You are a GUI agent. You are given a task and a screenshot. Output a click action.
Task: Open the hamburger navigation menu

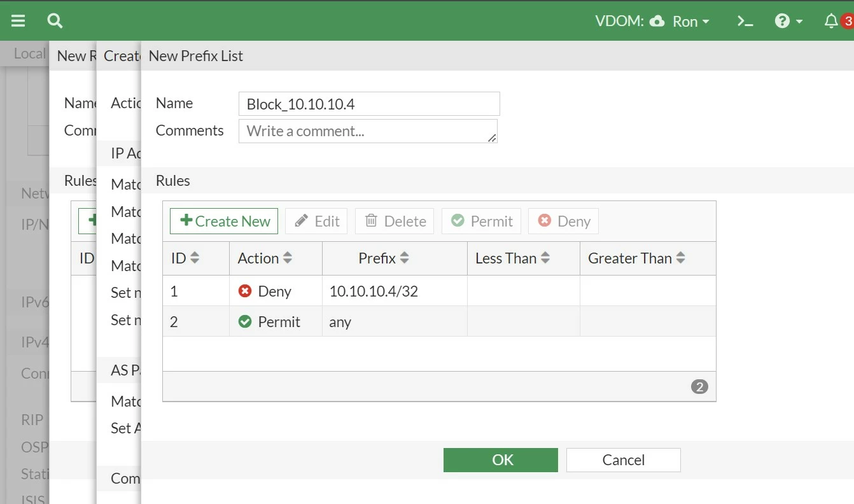(x=18, y=21)
